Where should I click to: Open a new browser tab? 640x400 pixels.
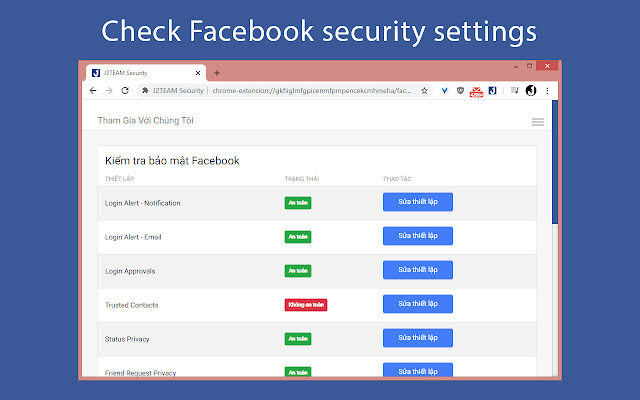(217, 73)
